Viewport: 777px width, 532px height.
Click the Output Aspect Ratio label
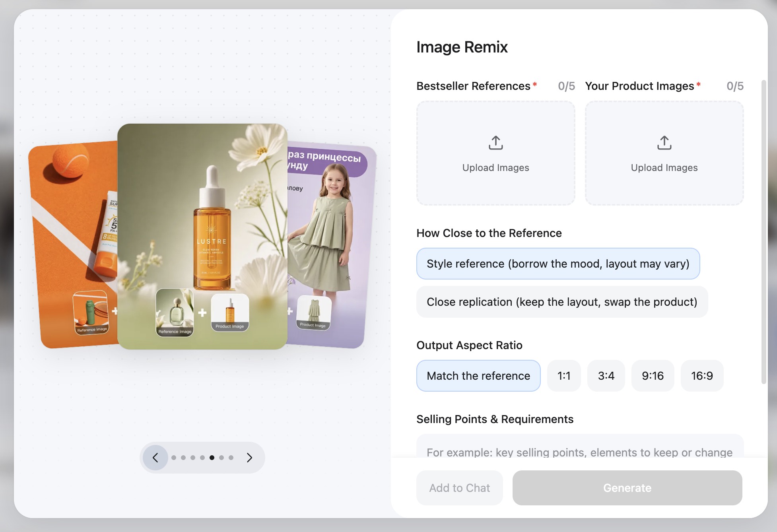pyautogui.click(x=469, y=345)
